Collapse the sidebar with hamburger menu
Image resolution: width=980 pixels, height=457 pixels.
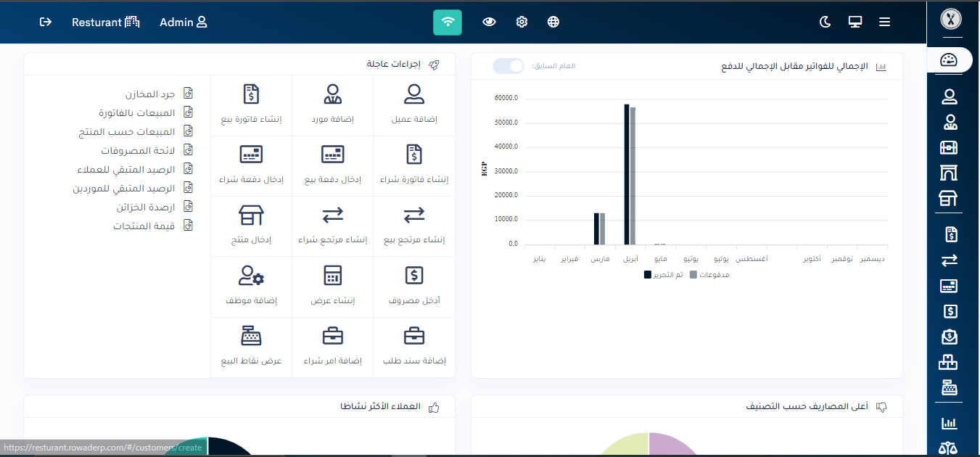coord(884,22)
